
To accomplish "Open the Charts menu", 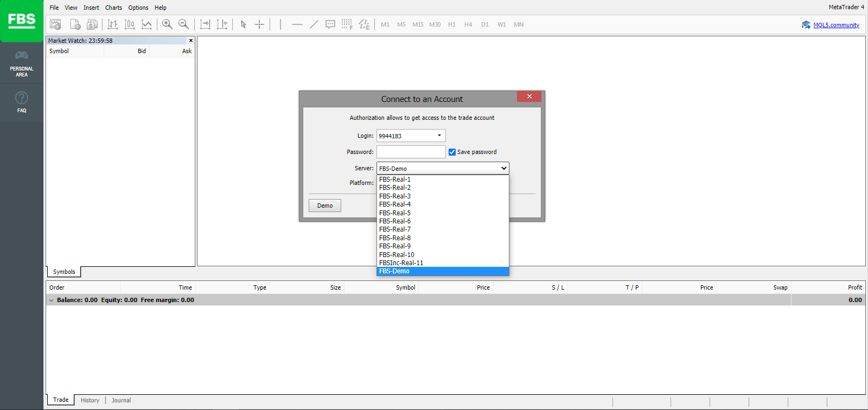I will coord(113,8).
